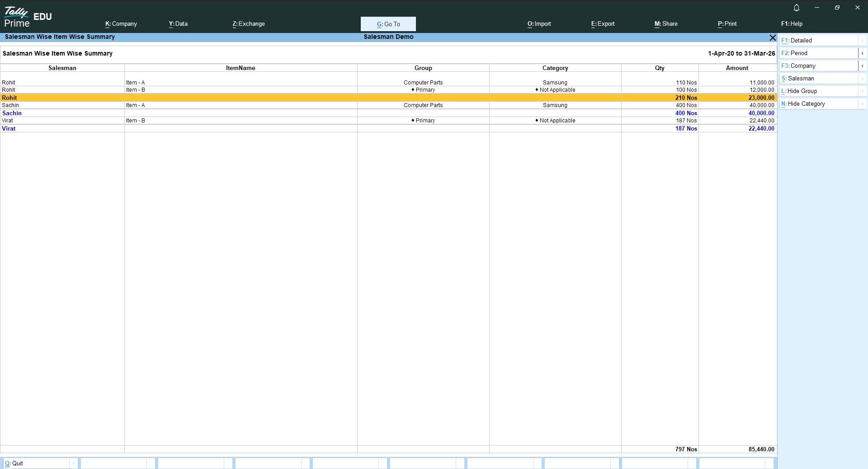Expand the chevron next to F2 Period
Screen dimensions: 868x469
[862, 53]
